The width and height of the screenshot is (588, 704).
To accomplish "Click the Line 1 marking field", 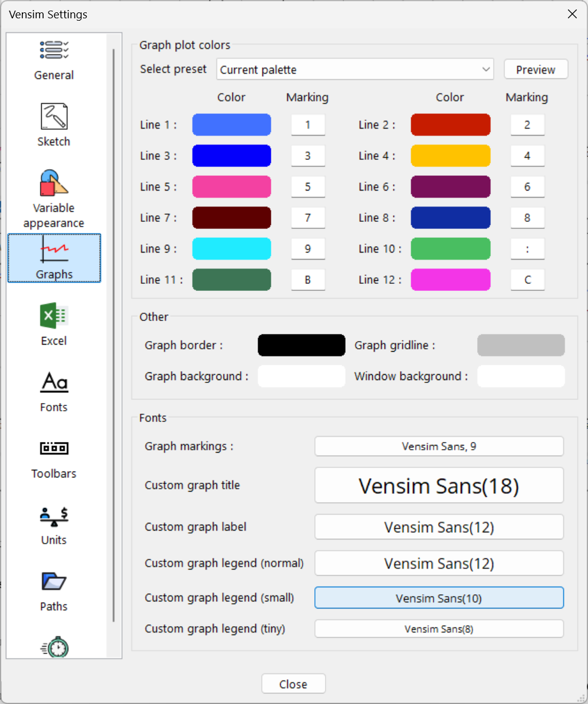I will point(308,125).
